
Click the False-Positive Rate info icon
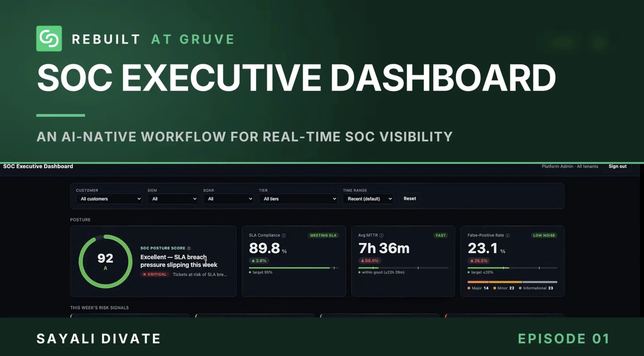tap(508, 235)
